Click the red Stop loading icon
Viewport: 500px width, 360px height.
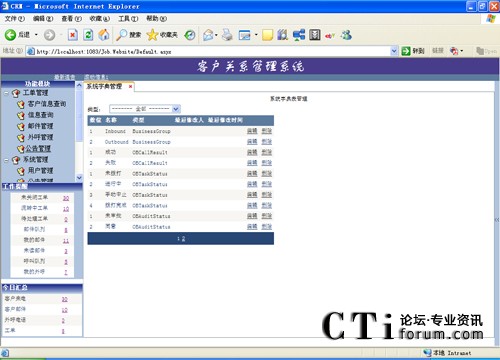coord(73,35)
